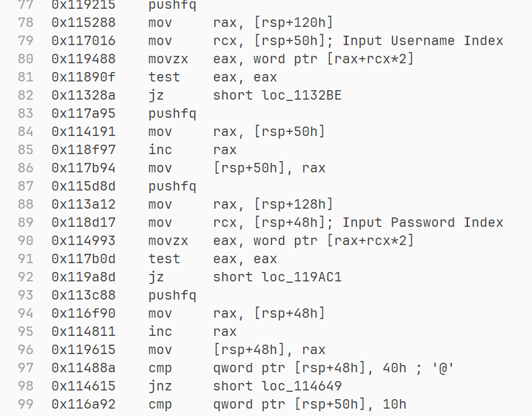Image resolution: width=532 pixels, height=416 pixels.
Task: Follow the loc_119AC1 jump label
Action: coord(310,277)
